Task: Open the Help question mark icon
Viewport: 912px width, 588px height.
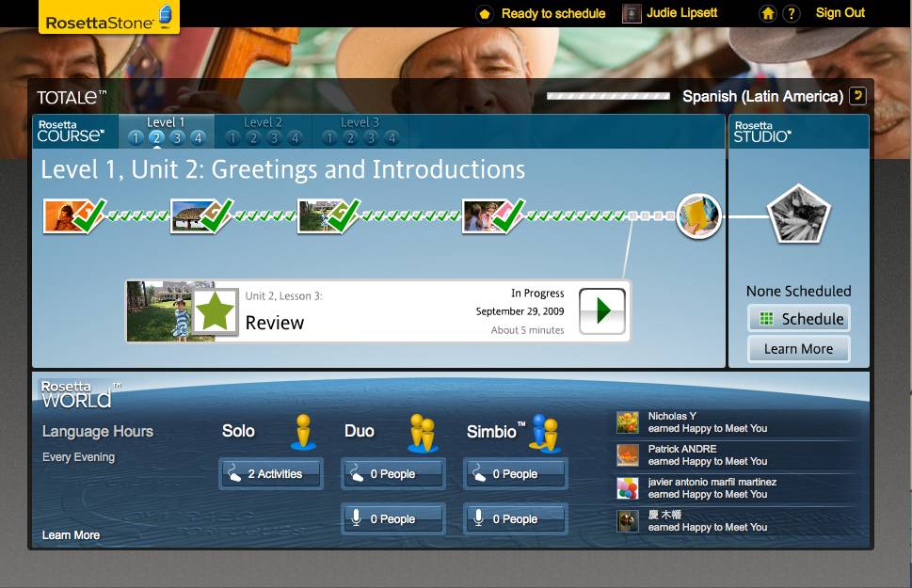Action: (x=791, y=13)
